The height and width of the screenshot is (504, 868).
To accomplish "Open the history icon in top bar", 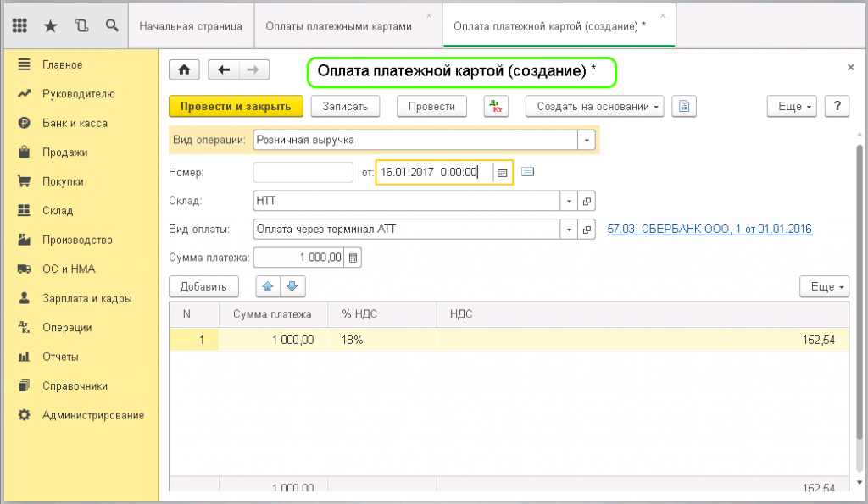I will tap(81, 25).
